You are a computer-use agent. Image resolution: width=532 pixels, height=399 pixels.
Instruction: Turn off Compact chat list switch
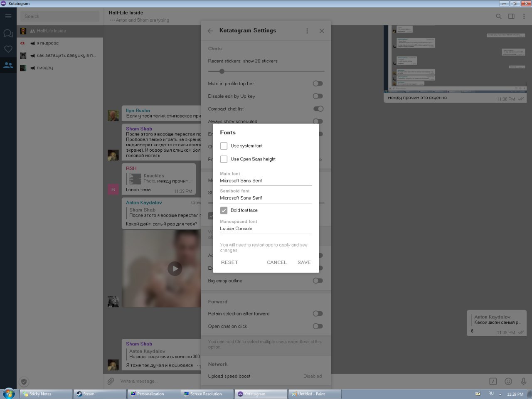[318, 109]
